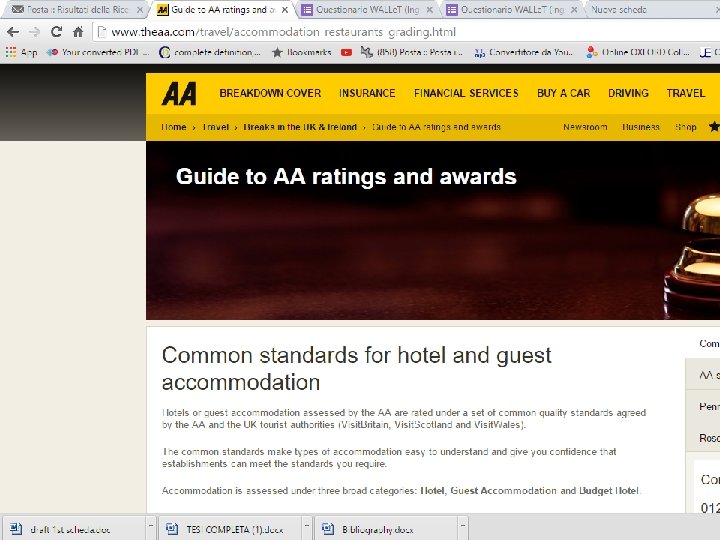Expand options for 'draft 1st scheda.doc' download
The height and width of the screenshot is (540, 720).
(151, 525)
